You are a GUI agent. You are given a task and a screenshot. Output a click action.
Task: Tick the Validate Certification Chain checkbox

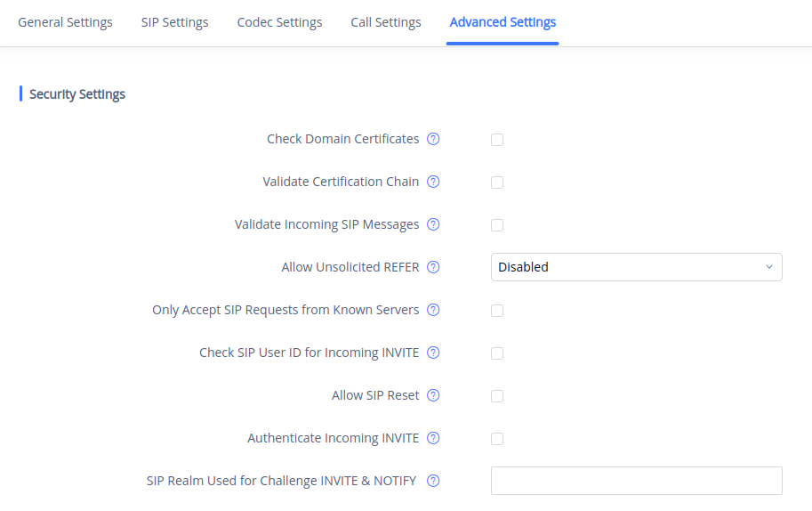497,182
